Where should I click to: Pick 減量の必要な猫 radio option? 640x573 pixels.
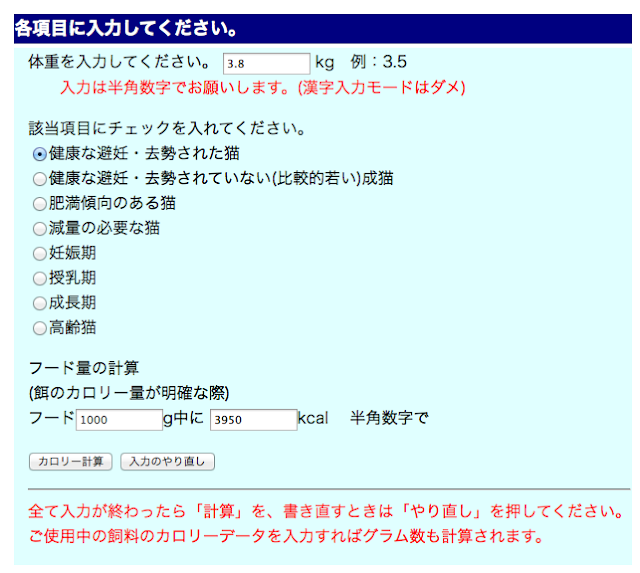[x=40, y=229]
